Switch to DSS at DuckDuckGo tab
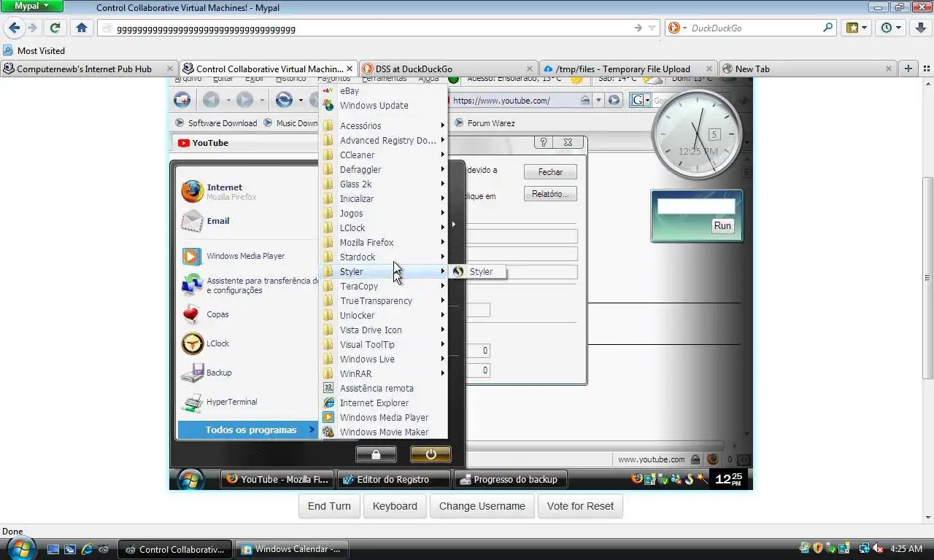The image size is (934, 560). (x=447, y=69)
